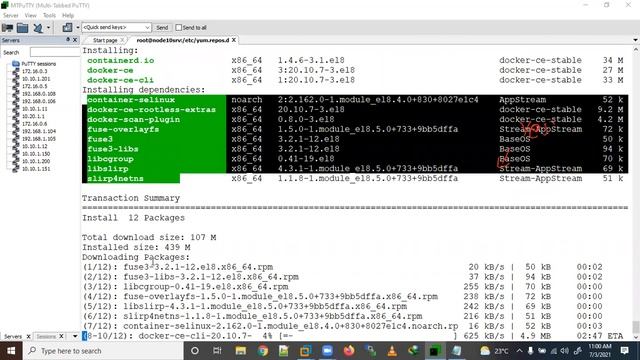Click the taskbar 'Type here to search' box

(104, 351)
